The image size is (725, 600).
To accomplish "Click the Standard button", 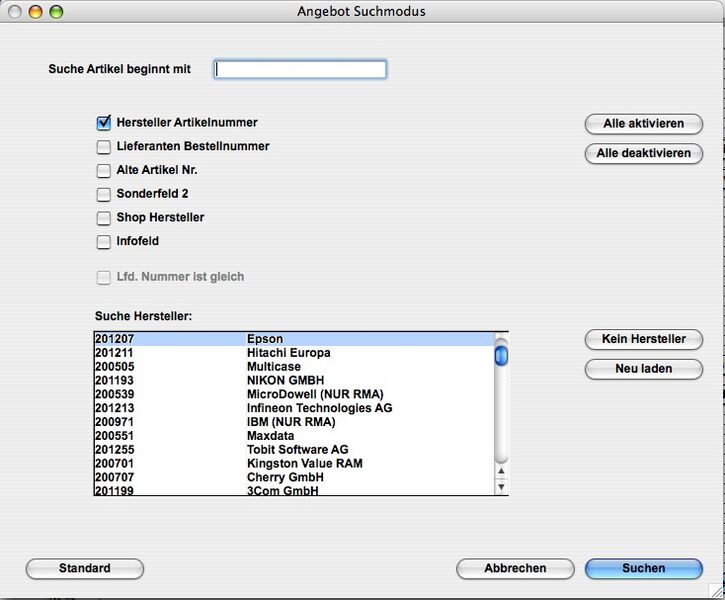I will [85, 569].
